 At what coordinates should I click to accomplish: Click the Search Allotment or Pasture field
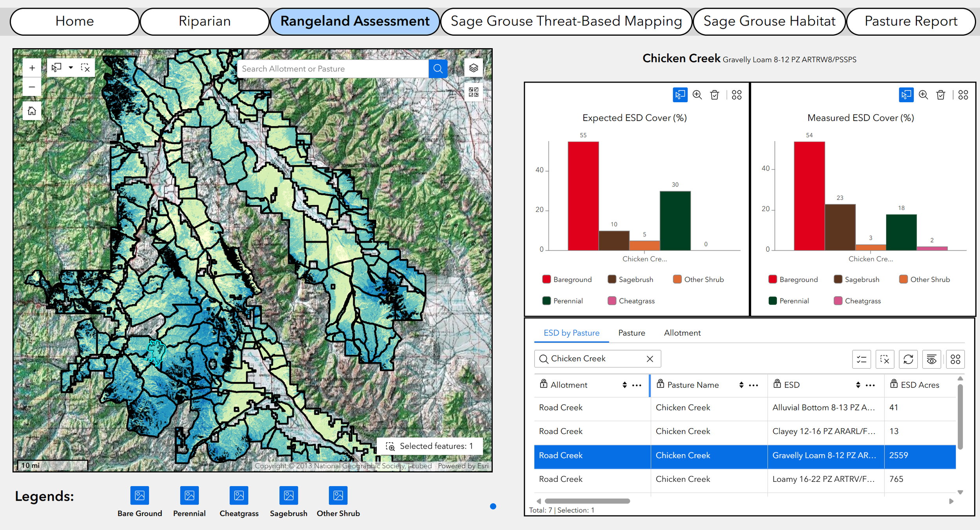pyautogui.click(x=333, y=69)
